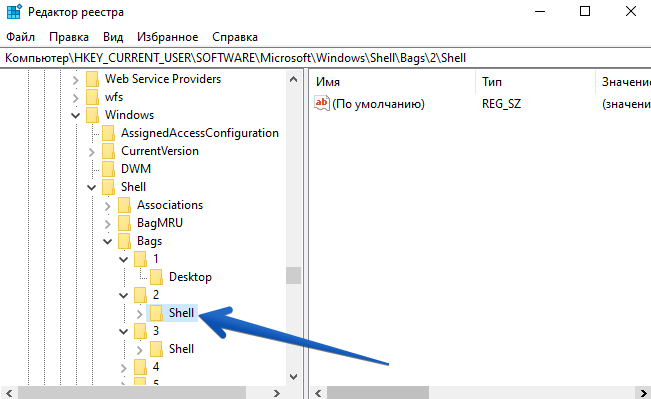This screenshot has height=399, width=651.
Task: Click the tree pane scroll left arrow
Action: (9, 393)
